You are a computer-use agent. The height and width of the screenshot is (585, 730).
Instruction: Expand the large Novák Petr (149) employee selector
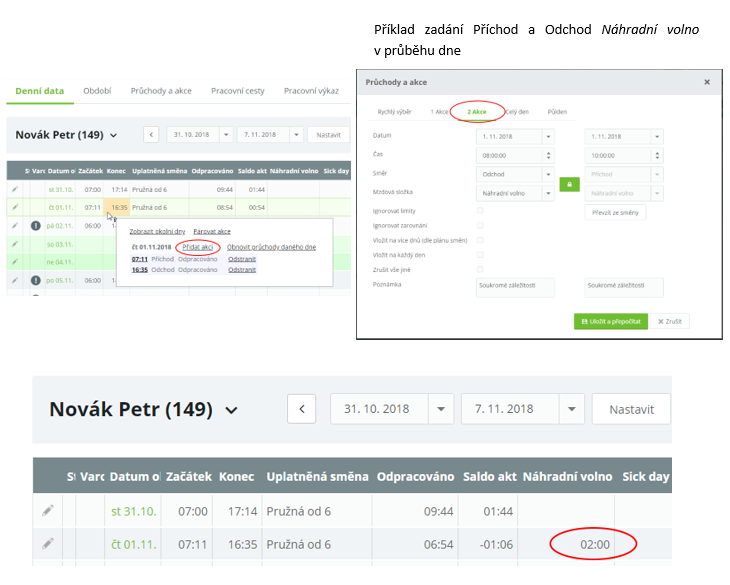[232, 410]
